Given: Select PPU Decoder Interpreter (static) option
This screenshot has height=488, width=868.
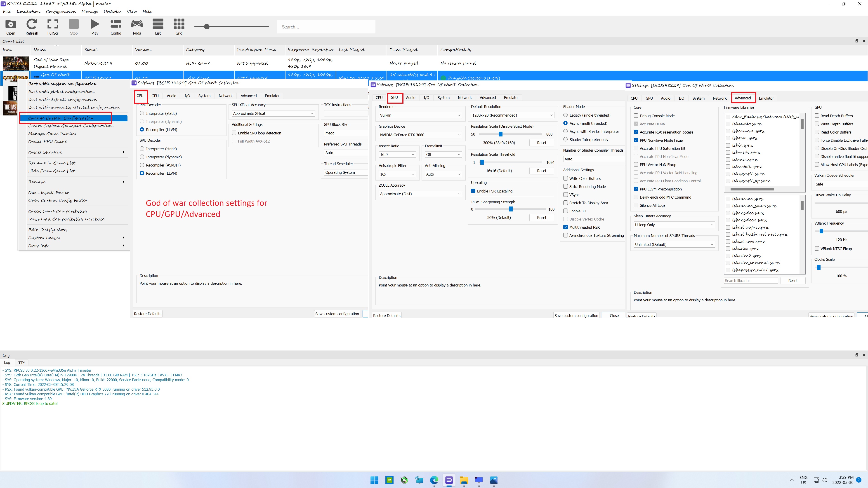Looking at the screenshot, I should coord(142,113).
